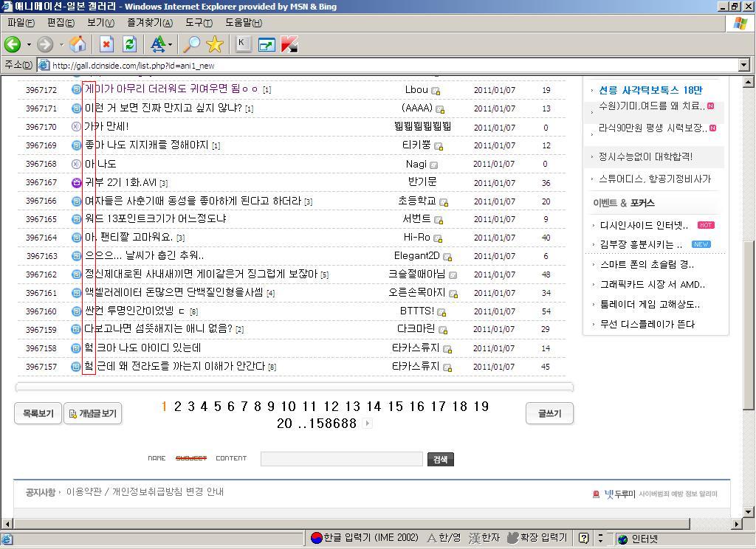Go to the Home page icon
Screen dimensions: 756x549
78,44
